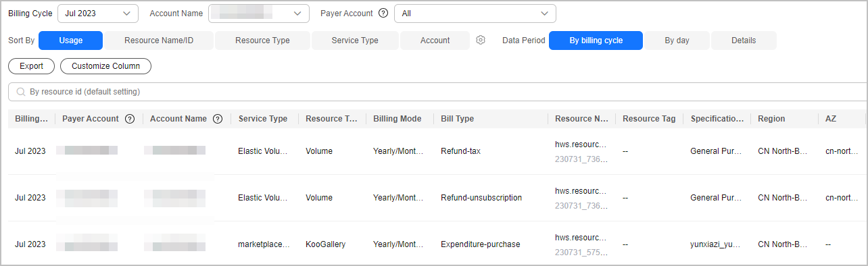Focus the resource id search field
Viewport: 868px width, 266px height.
pos(437,91)
